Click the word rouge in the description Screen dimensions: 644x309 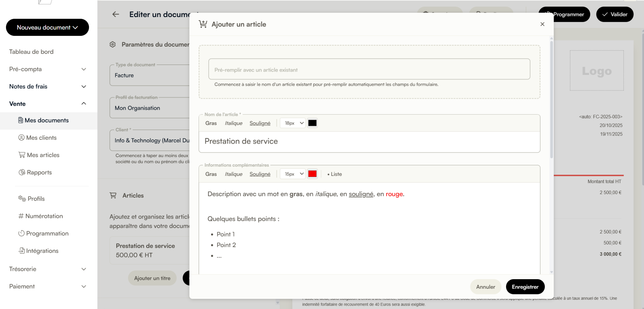point(394,194)
